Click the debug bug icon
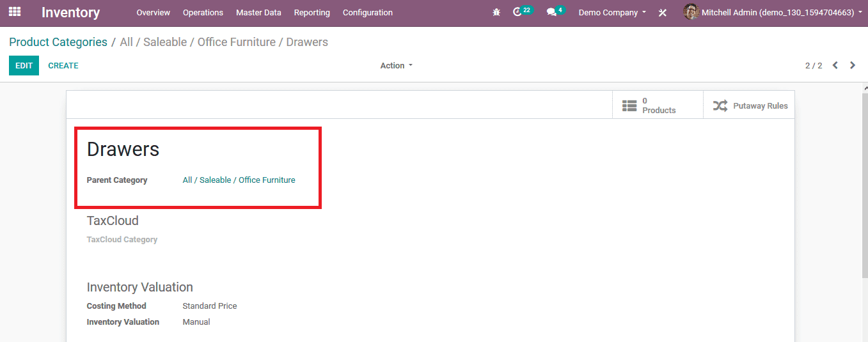The width and height of the screenshot is (868, 342). (x=496, y=12)
